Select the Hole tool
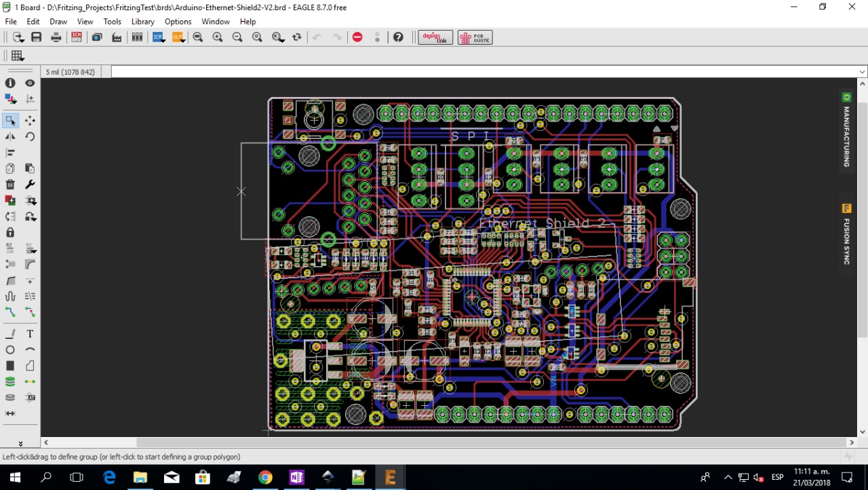 coord(10,397)
